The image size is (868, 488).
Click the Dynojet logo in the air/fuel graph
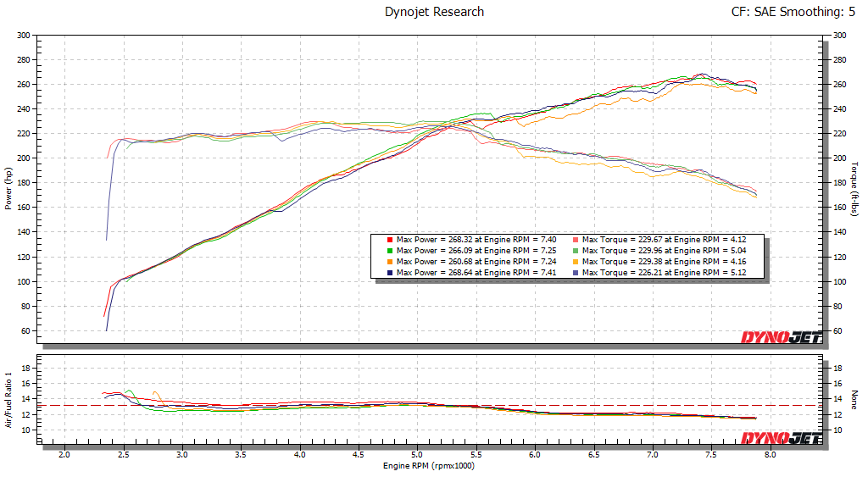[782, 437]
